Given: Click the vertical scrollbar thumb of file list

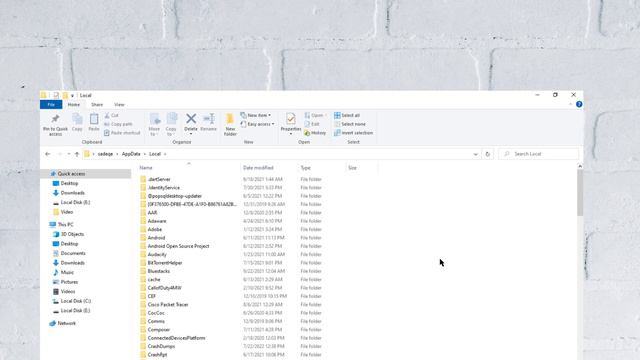Looking at the screenshot, I should (580, 193).
